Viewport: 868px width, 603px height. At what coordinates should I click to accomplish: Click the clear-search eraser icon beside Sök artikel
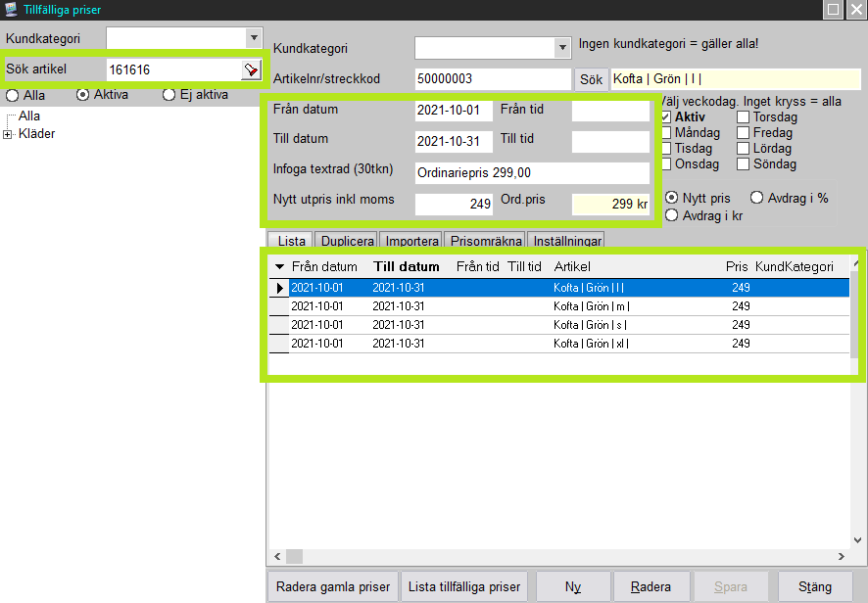251,70
